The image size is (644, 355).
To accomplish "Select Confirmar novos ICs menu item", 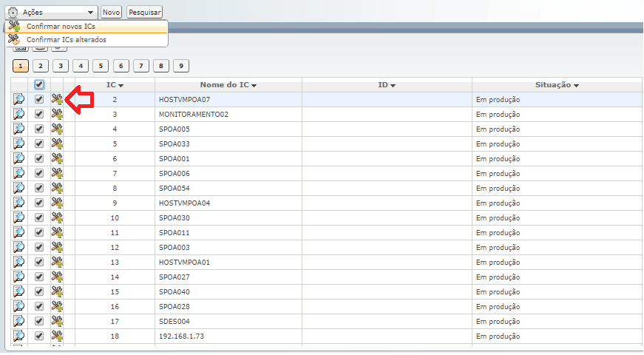I will 61,27.
